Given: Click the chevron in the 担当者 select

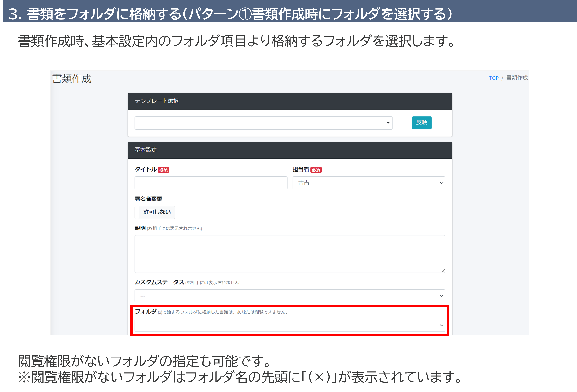Looking at the screenshot, I should 441,183.
